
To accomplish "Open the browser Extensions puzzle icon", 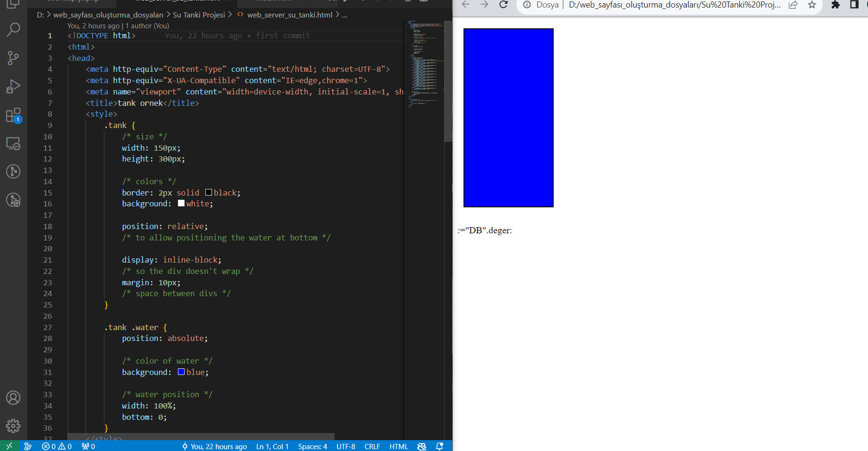I will 835,5.
